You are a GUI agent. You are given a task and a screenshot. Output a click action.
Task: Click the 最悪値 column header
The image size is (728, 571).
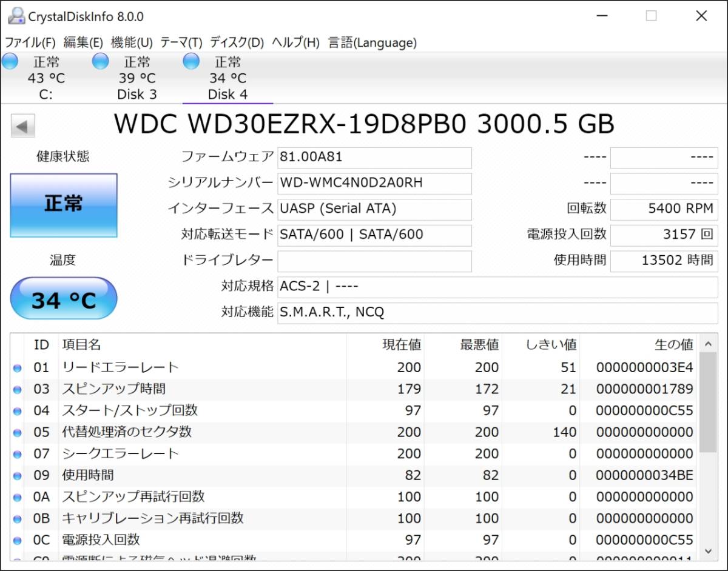(463, 345)
